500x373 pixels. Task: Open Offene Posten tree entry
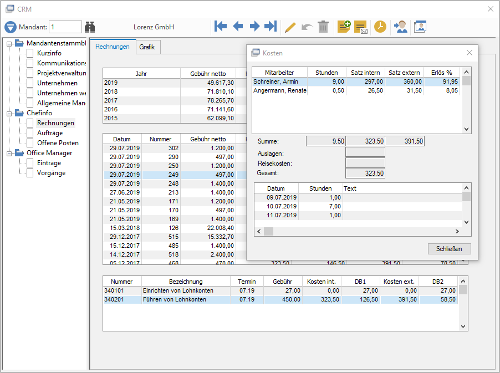pyautogui.click(x=58, y=143)
